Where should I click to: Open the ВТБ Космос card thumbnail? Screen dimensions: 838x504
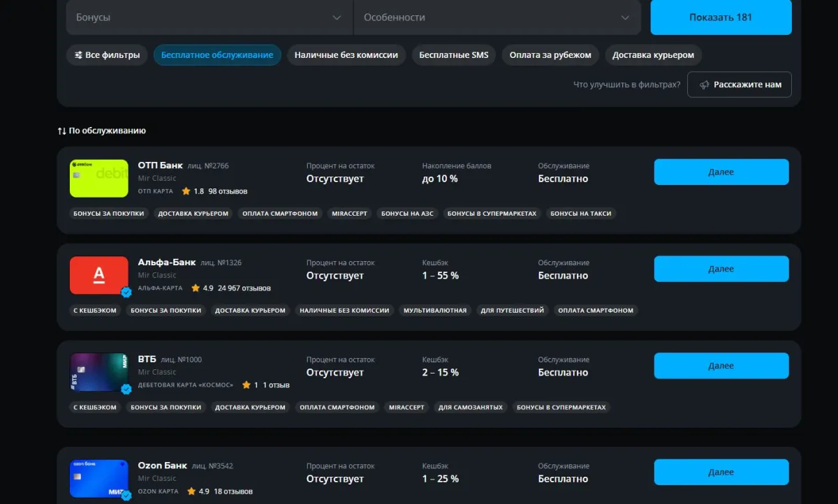tap(99, 372)
